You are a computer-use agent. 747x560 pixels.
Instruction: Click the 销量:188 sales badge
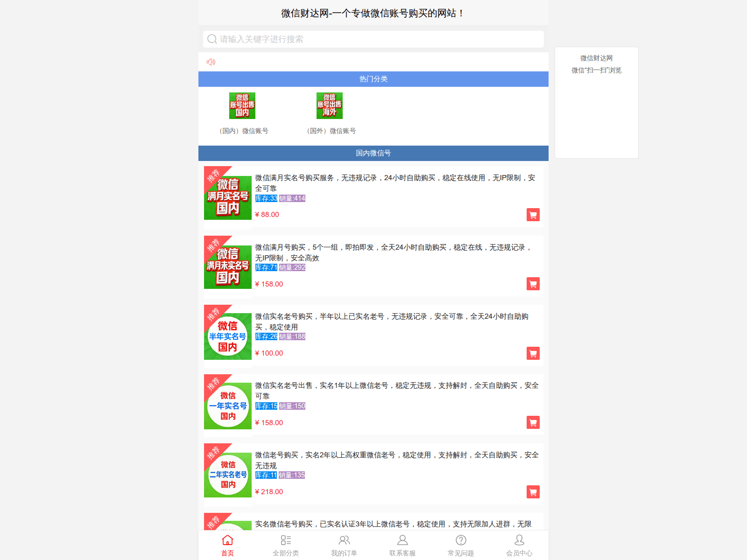[292, 336]
